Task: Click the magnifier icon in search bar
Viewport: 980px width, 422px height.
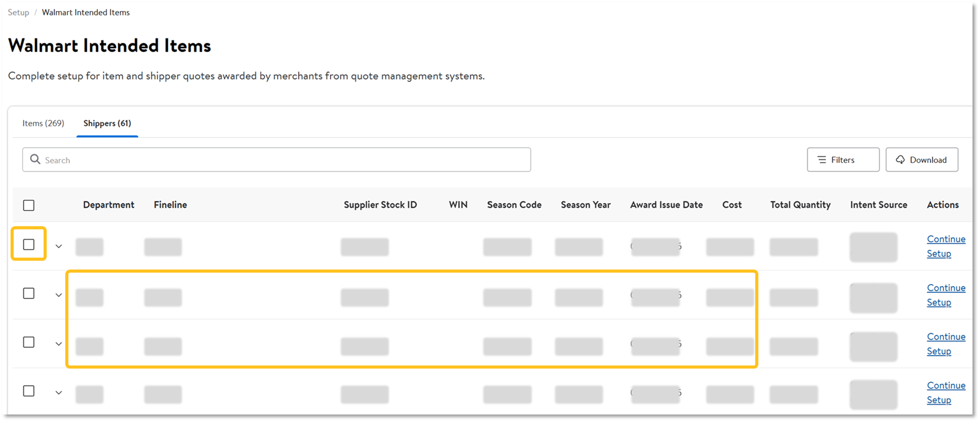Action: pos(35,159)
